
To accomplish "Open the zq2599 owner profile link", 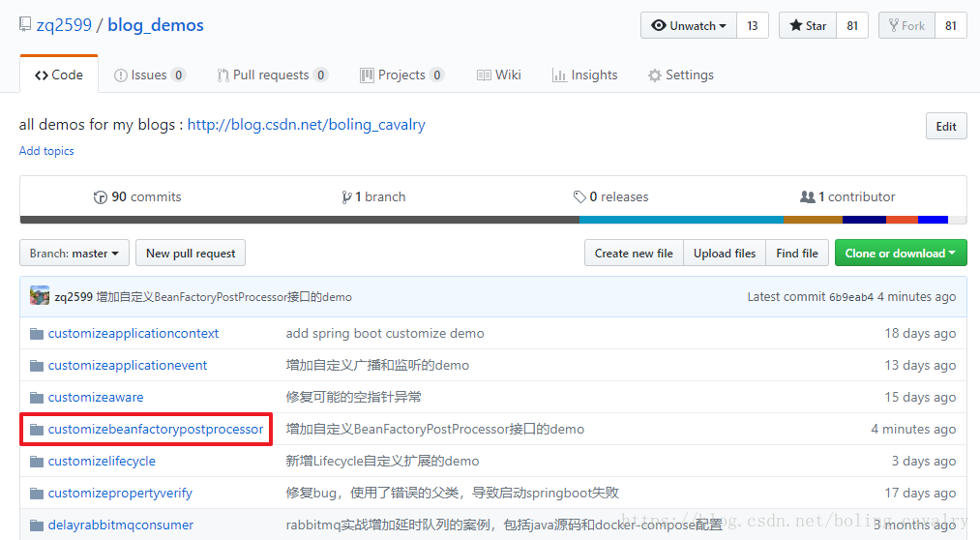I will [64, 25].
